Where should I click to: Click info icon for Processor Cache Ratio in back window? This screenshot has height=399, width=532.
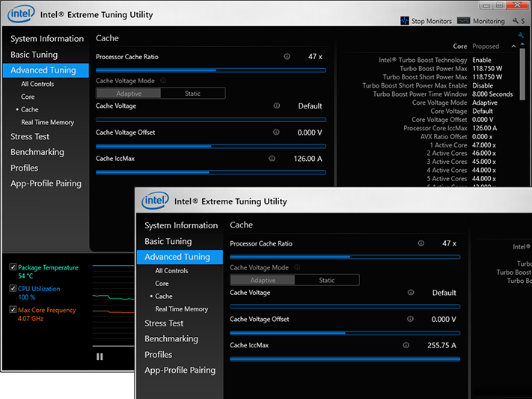pyautogui.click(x=287, y=56)
